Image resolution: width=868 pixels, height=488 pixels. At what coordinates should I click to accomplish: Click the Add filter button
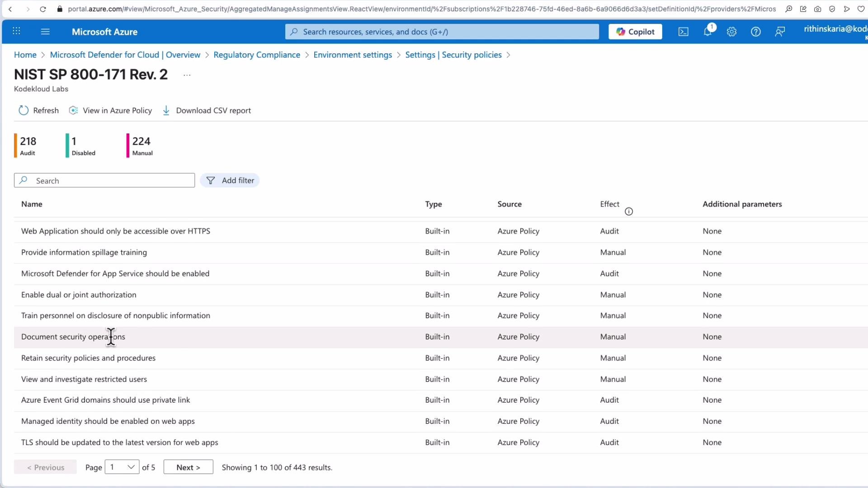click(x=230, y=180)
